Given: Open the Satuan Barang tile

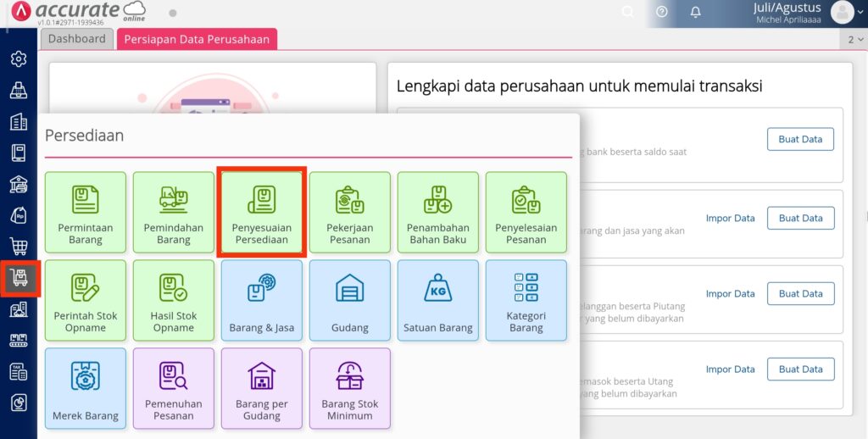Looking at the screenshot, I should (x=438, y=300).
